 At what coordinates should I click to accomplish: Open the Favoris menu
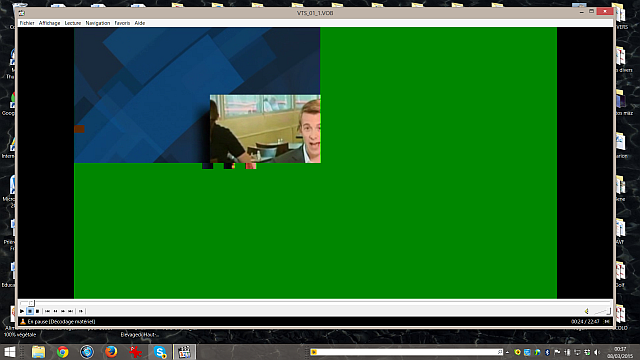click(122, 23)
